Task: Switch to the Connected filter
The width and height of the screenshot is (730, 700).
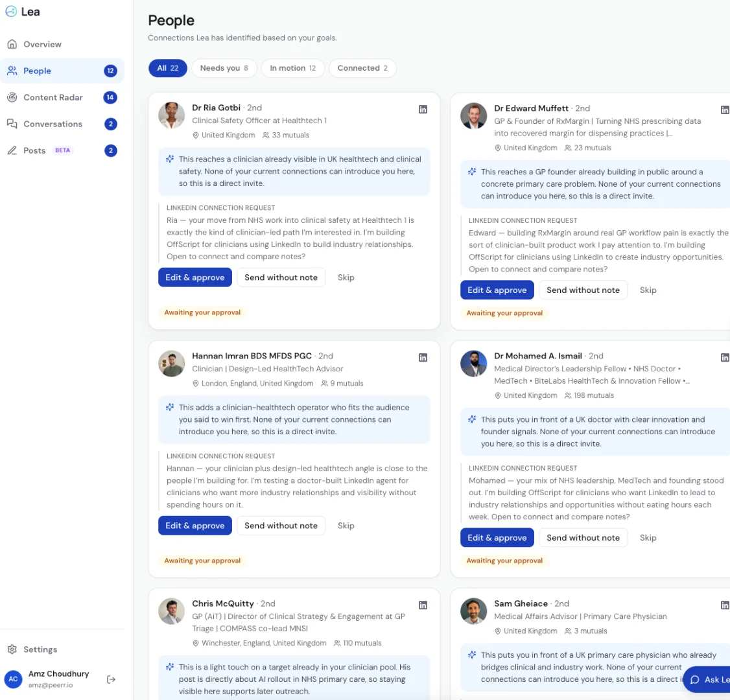Action: click(x=362, y=68)
